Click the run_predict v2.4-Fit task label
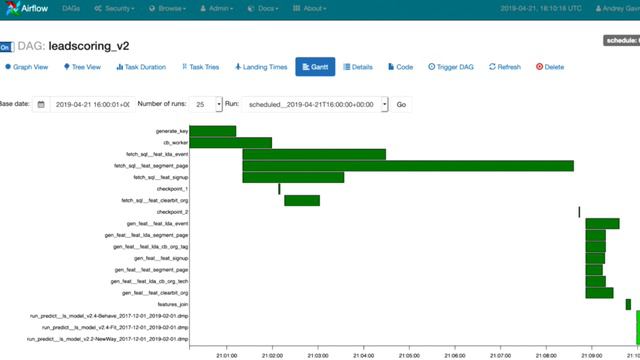This screenshot has width=640, height=360. point(115,327)
